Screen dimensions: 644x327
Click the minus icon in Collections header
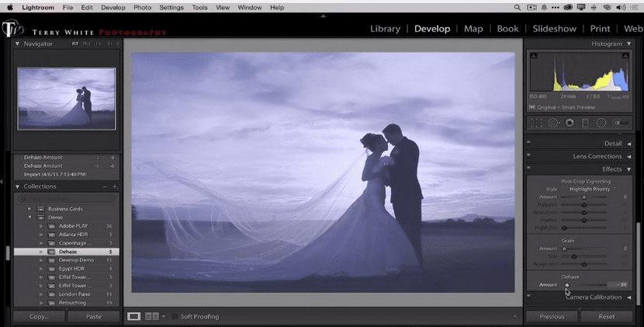pos(105,186)
